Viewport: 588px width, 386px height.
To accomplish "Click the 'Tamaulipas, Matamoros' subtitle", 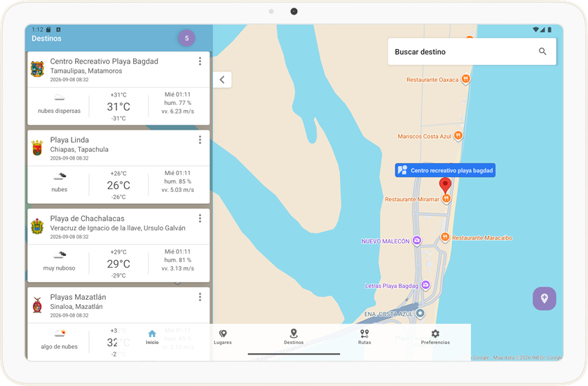I will click(x=86, y=71).
